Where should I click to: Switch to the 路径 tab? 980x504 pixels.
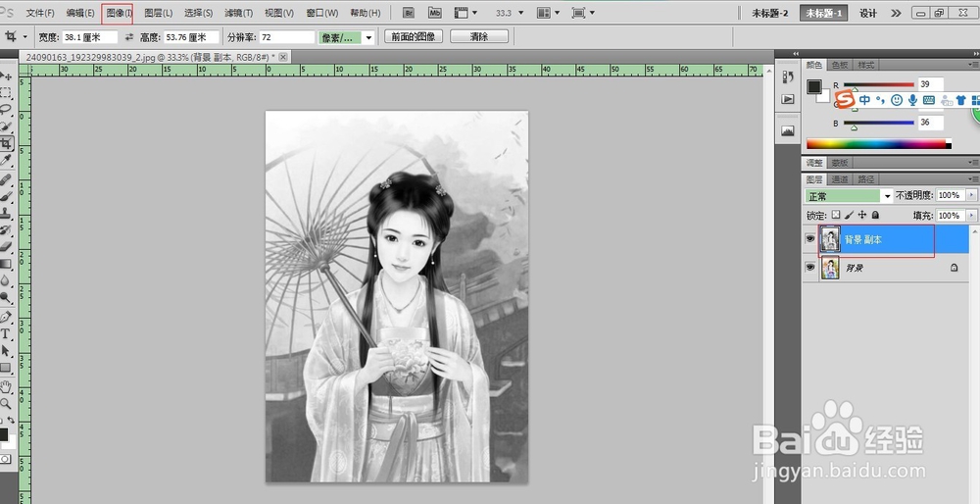pyautogui.click(x=865, y=179)
